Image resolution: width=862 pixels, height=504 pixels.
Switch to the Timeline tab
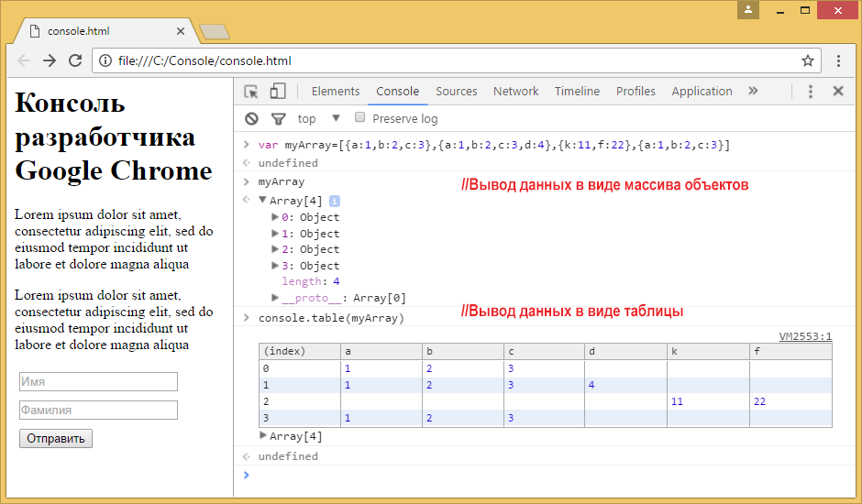(x=577, y=92)
